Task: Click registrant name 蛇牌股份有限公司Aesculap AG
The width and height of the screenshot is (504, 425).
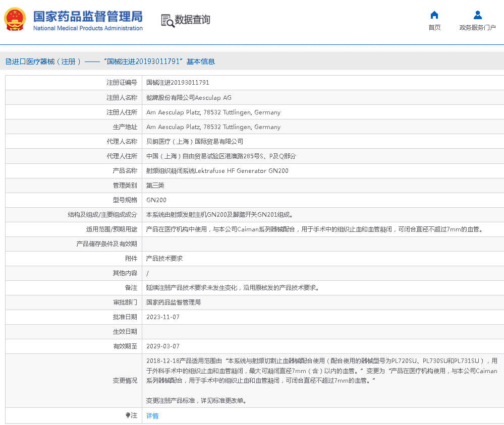Action: click(x=189, y=98)
